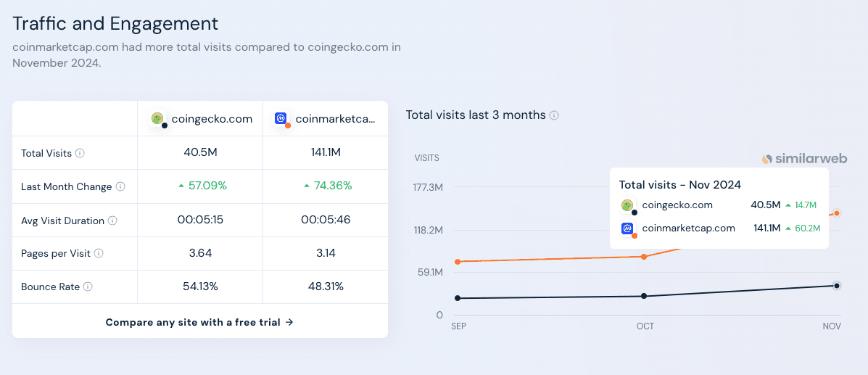Click the info icon beside Total Visits

pos(80,154)
